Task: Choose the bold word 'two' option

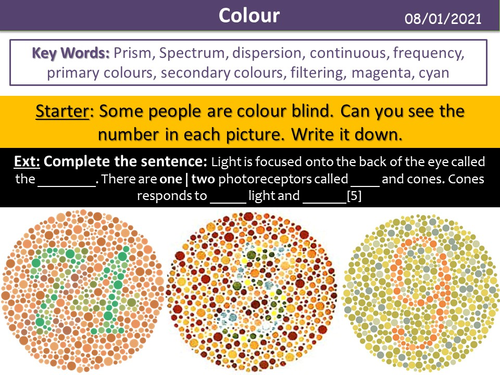Action: 203,179
